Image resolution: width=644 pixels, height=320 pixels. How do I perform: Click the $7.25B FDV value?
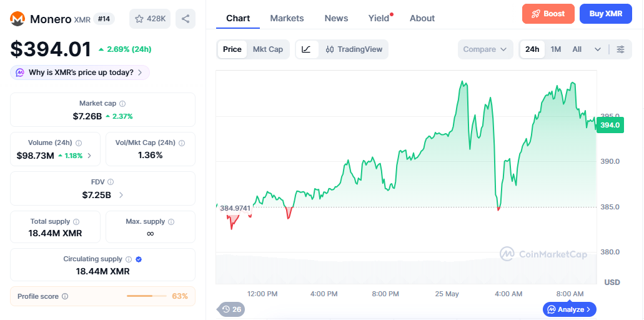coord(97,195)
